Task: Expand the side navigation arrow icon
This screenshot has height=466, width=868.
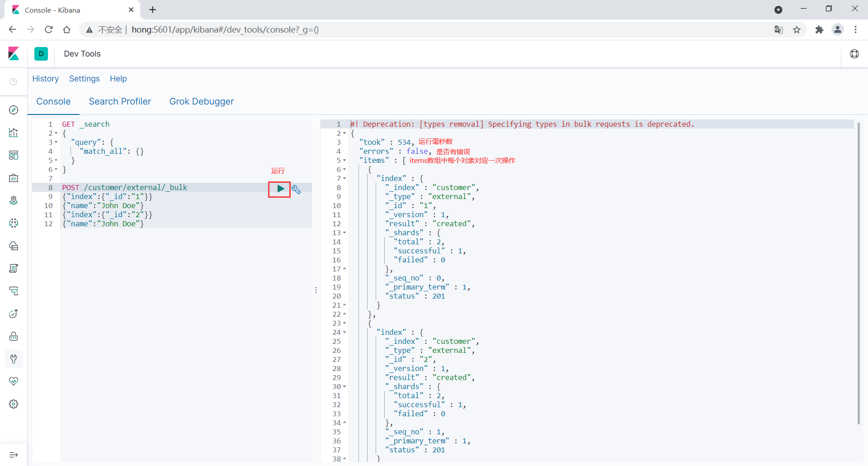Action: coord(14,455)
